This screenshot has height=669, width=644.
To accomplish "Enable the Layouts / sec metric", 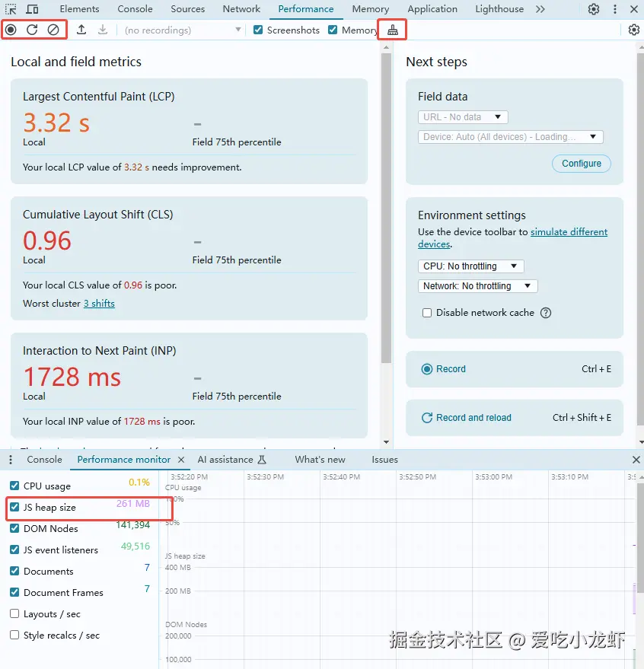I will click(x=14, y=613).
